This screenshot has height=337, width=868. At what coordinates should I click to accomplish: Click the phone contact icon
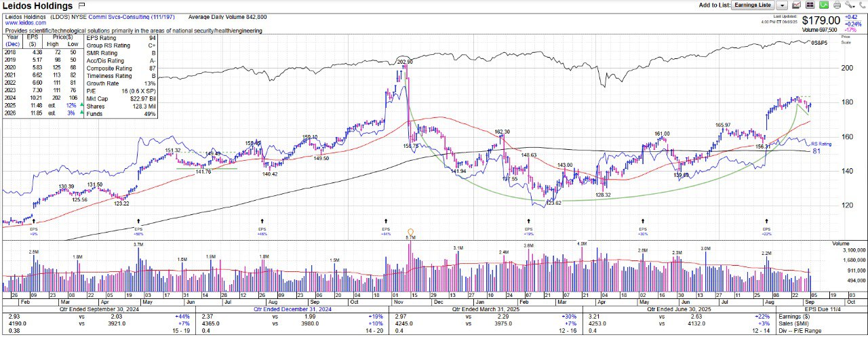point(861,5)
